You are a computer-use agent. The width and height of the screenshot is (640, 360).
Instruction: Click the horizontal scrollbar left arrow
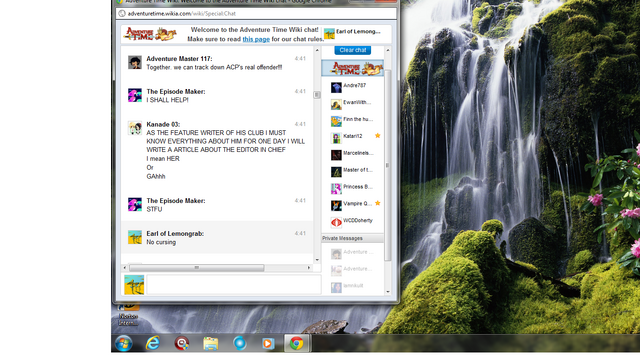tap(125, 268)
